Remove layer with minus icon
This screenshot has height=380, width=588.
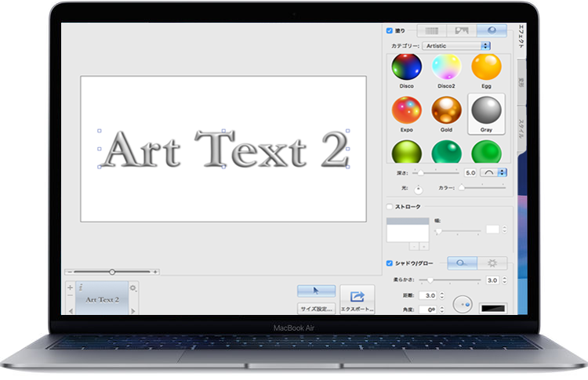click(x=70, y=295)
